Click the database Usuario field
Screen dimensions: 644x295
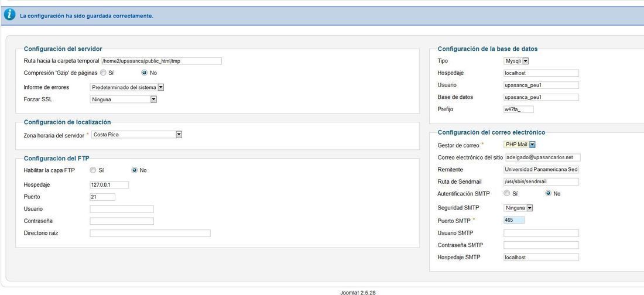coord(542,85)
